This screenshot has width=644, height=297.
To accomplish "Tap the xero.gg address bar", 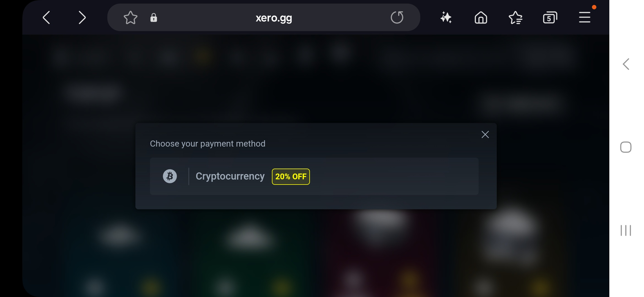I will [x=274, y=18].
